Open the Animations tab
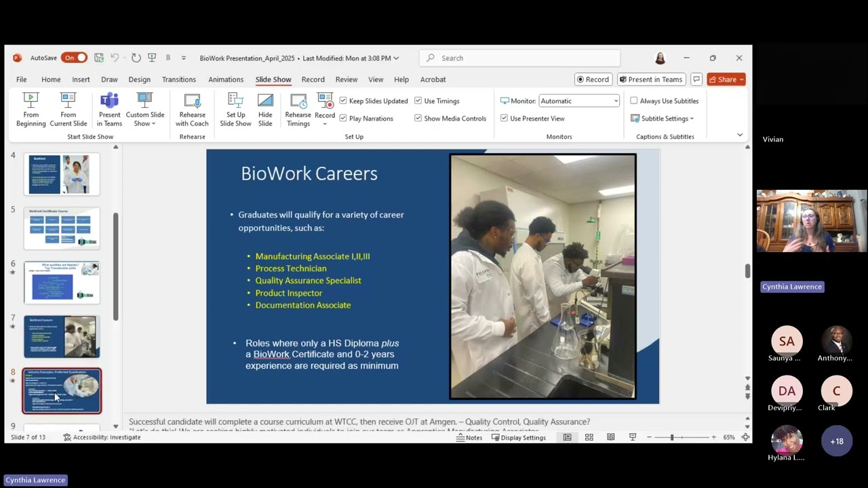The image size is (868, 488). tap(226, 79)
